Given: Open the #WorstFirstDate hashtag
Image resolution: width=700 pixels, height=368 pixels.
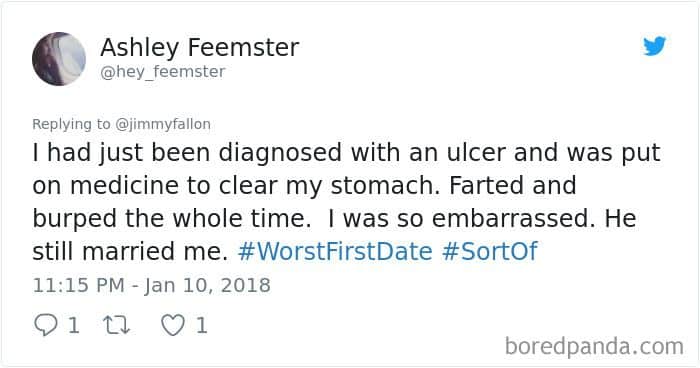Looking at the screenshot, I should coord(335,251).
